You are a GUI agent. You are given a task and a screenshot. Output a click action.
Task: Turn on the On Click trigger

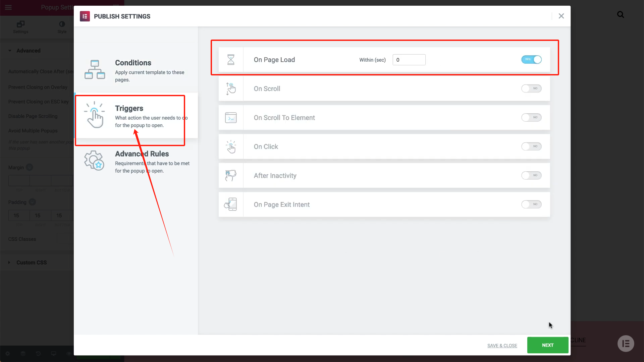coord(531,146)
